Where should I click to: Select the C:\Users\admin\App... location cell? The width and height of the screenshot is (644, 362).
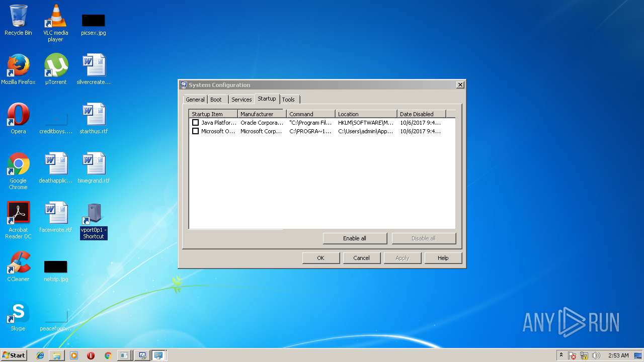click(366, 131)
